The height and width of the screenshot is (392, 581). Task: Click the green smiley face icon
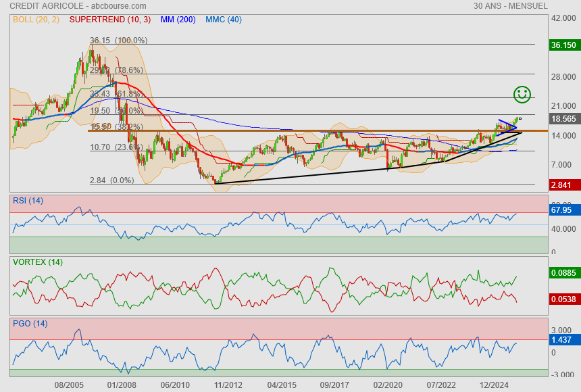[522, 95]
